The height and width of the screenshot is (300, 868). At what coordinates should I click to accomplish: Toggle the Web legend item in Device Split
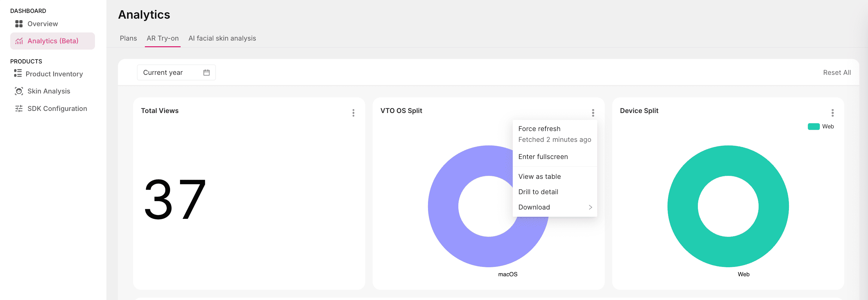(x=821, y=127)
